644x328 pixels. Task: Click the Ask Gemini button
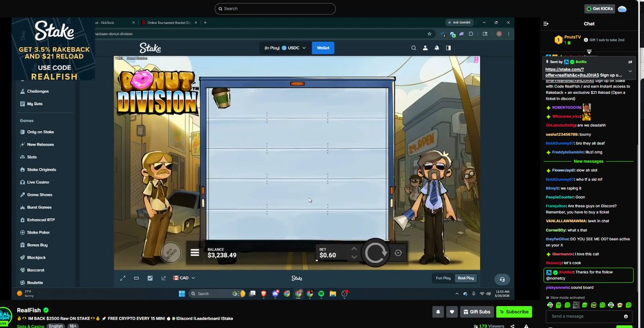pos(460,23)
